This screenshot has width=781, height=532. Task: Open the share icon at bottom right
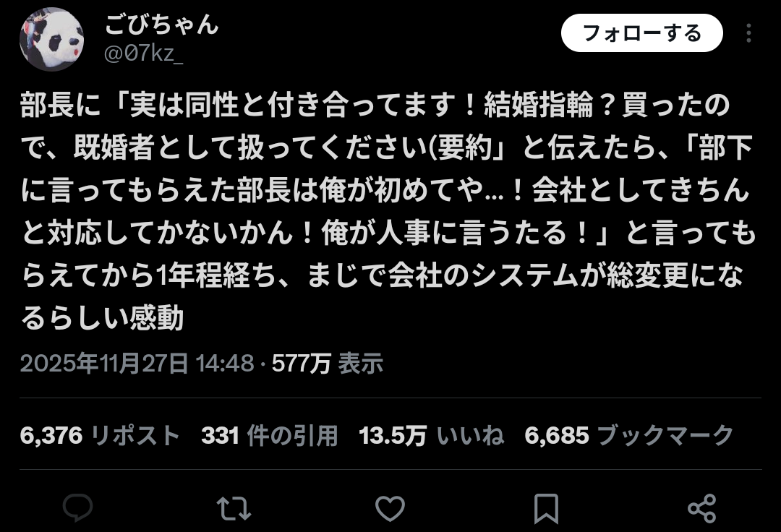click(701, 509)
